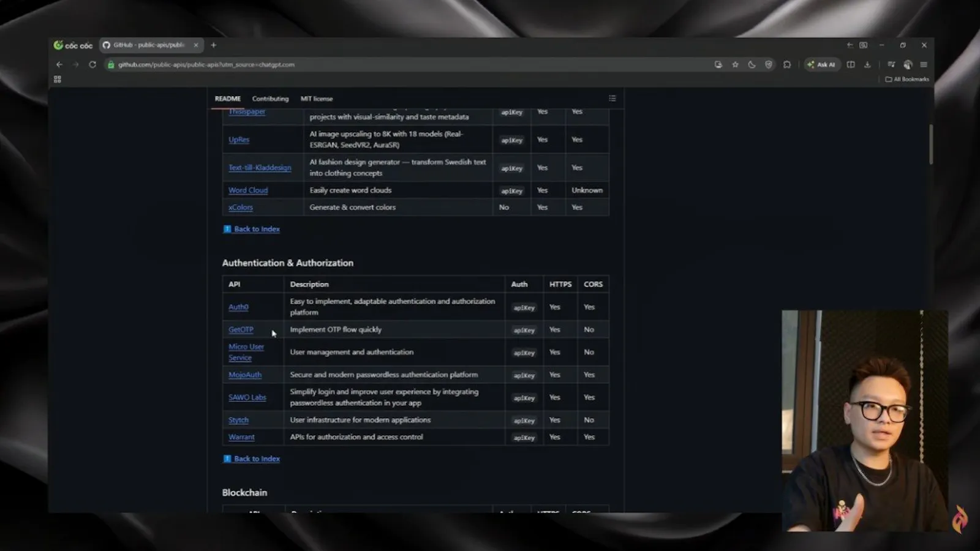Click 'APIs for authorization and access control'

[356, 437]
